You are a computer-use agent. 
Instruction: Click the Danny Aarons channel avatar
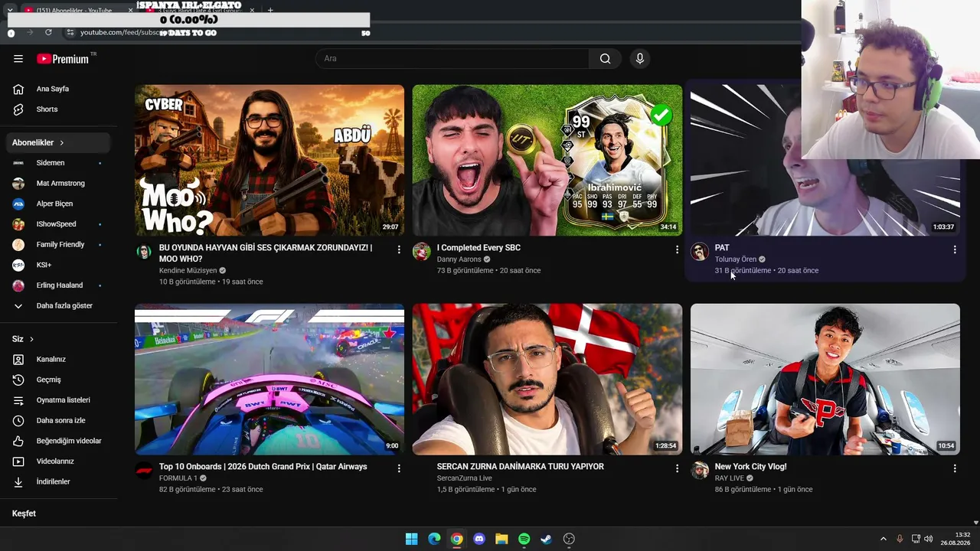click(422, 252)
